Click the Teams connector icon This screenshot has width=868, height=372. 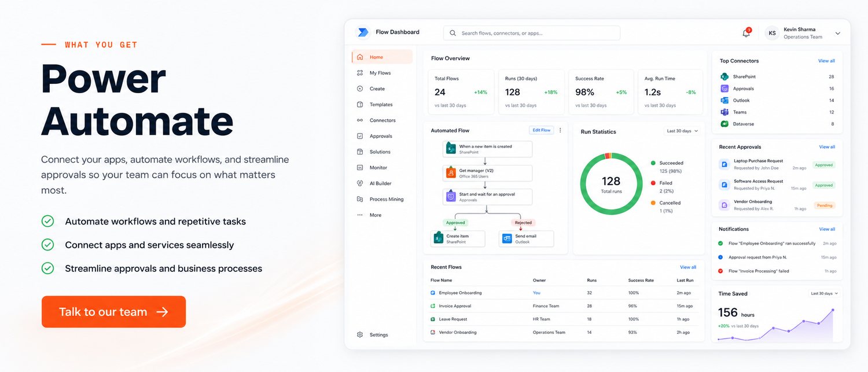point(724,112)
